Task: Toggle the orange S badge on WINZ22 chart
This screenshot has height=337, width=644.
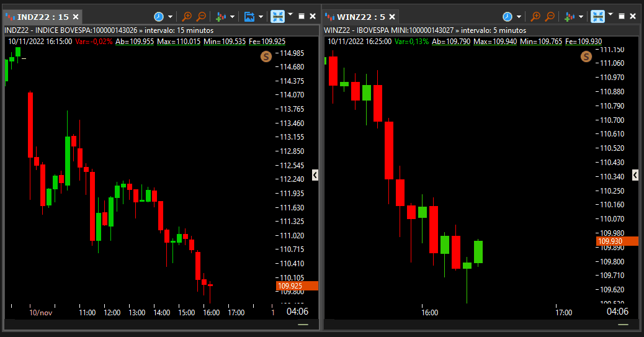Action: pos(586,56)
